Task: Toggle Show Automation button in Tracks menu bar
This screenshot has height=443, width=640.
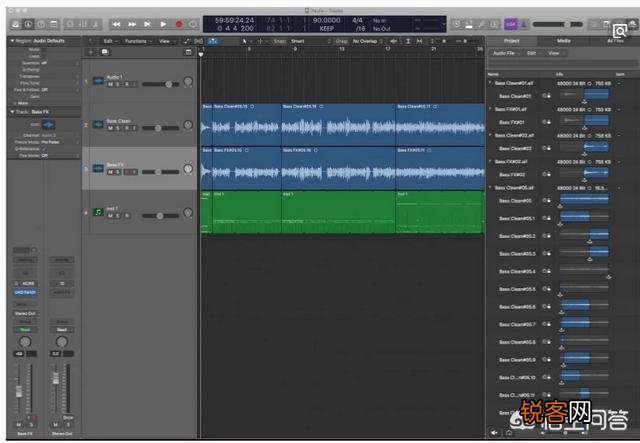Action: [x=187, y=41]
